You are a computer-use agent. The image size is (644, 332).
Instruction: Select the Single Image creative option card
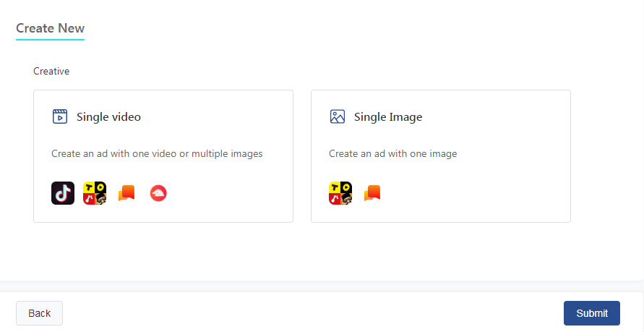click(441, 156)
